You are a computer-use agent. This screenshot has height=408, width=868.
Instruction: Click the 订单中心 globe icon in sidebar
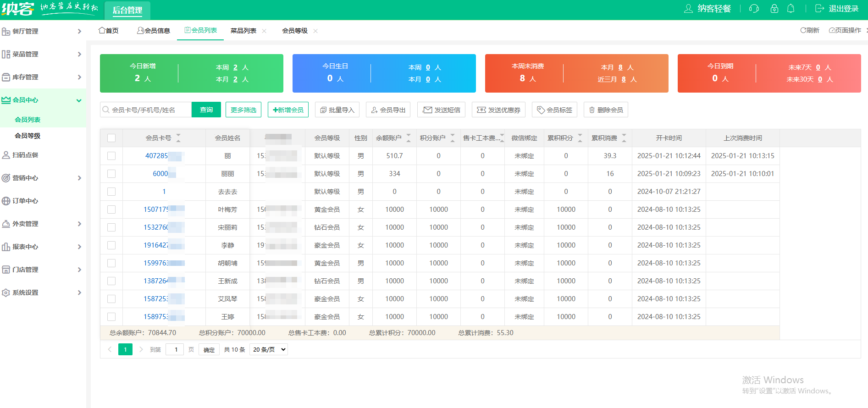pos(6,201)
